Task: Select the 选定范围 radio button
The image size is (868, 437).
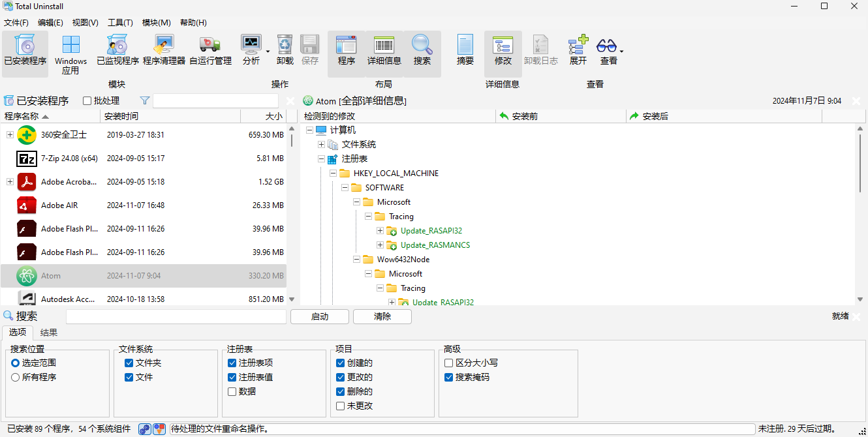Action: pyautogui.click(x=16, y=363)
